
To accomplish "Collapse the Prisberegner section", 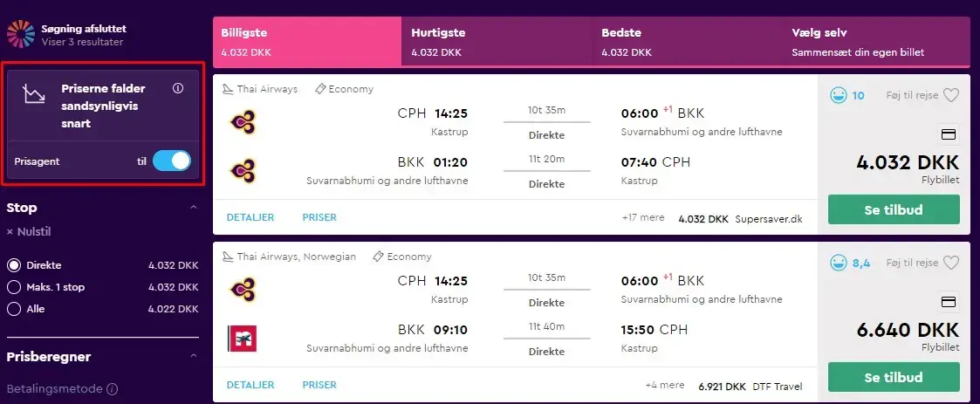I will pos(193,357).
